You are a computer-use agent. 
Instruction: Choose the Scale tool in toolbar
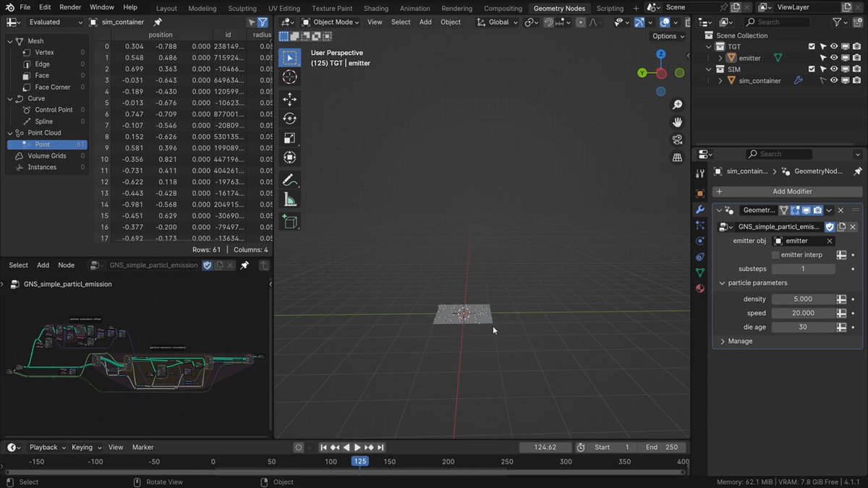point(289,138)
